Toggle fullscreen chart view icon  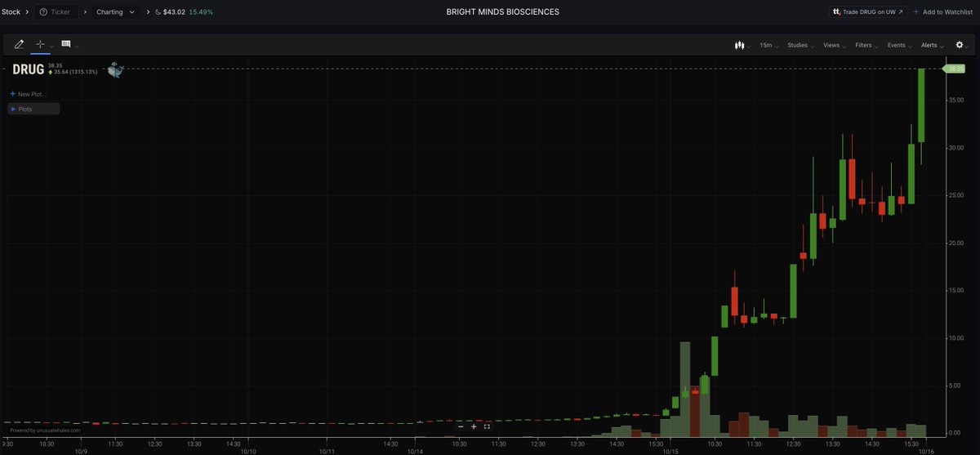487,426
